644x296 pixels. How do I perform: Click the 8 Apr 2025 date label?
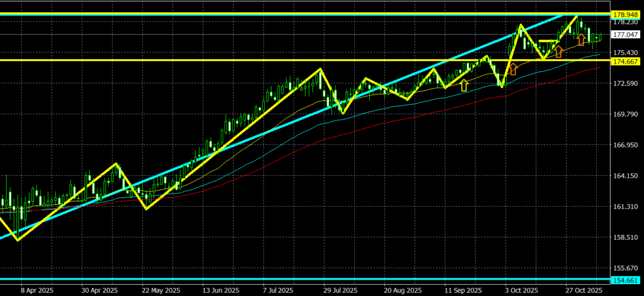[x=36, y=290]
